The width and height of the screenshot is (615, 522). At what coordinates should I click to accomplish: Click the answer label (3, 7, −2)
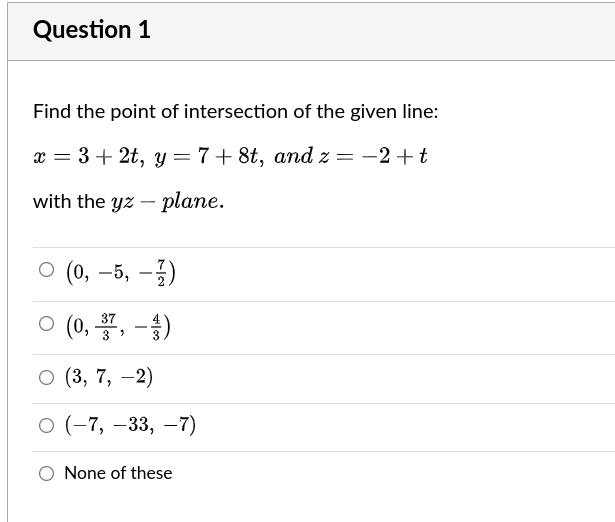109,377
